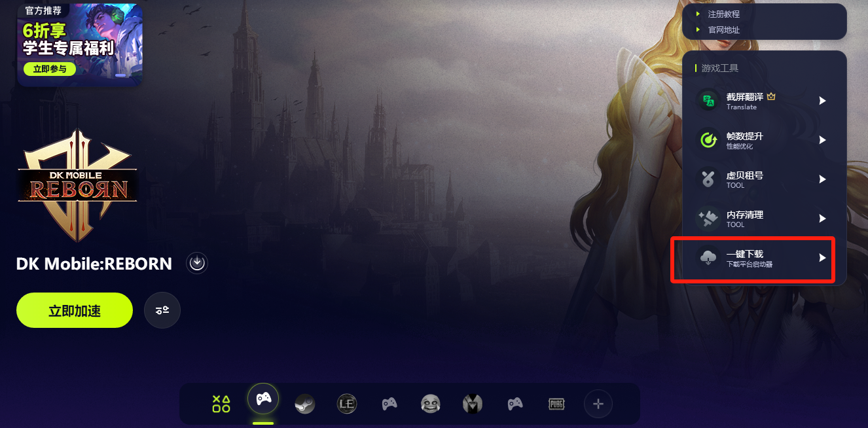The height and width of the screenshot is (428, 868).
Task: Click the 官方推荐 banner label
Action: coord(43,10)
